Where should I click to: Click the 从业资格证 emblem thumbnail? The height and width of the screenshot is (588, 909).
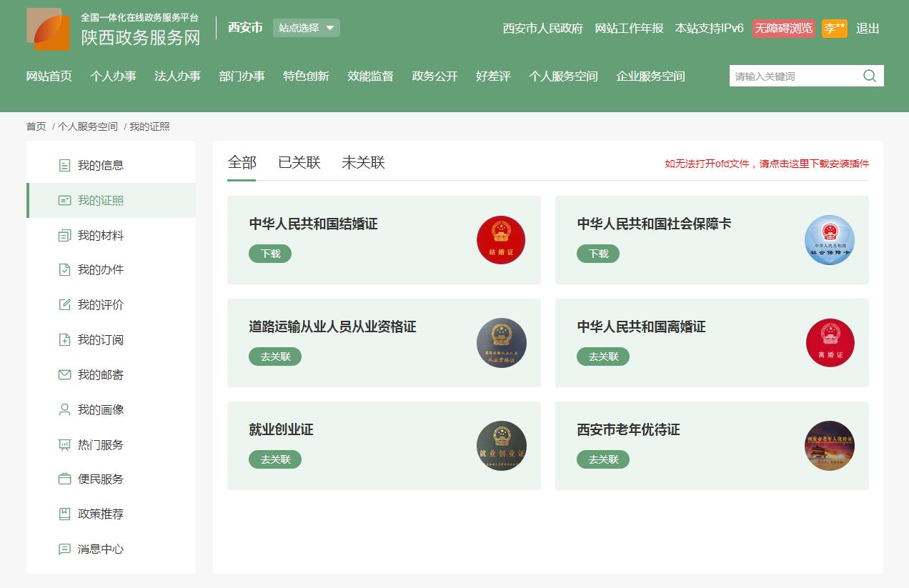click(x=501, y=343)
